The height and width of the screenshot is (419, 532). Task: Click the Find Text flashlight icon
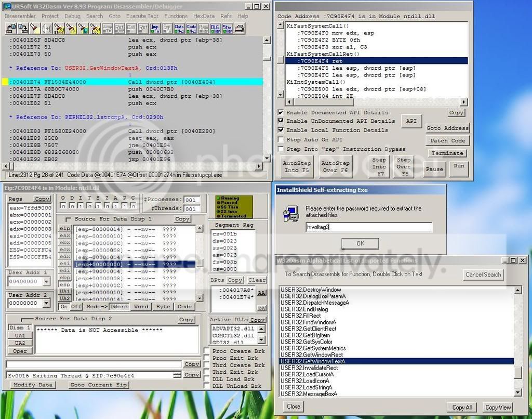(34, 29)
